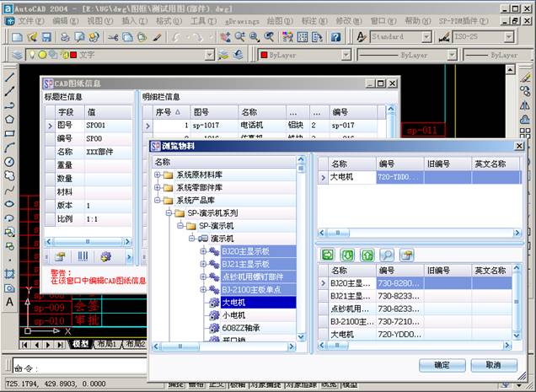Viewport: 536px width, 392px height.
Task: Expand the 系统原材料库 tree node
Action: click(x=158, y=175)
